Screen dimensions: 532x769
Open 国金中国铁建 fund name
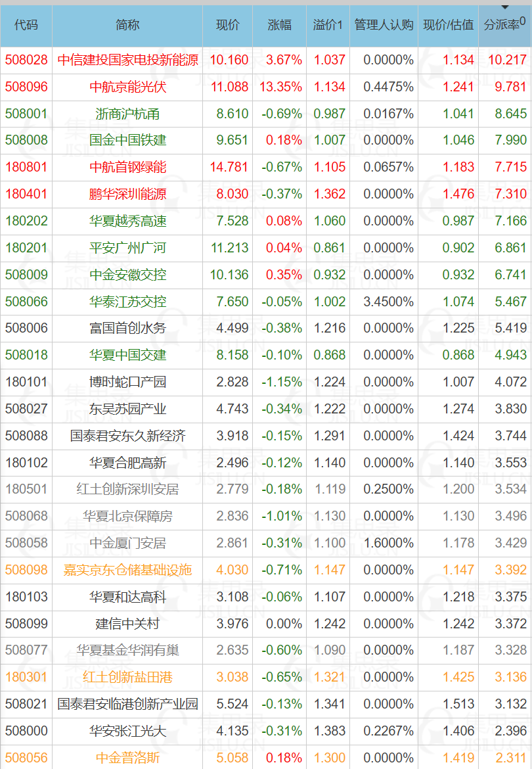pyautogui.click(x=128, y=140)
